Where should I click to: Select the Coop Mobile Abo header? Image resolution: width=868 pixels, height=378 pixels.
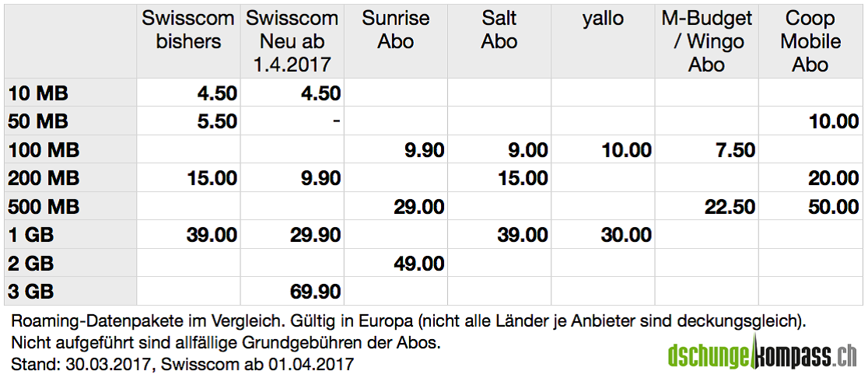[810, 41]
